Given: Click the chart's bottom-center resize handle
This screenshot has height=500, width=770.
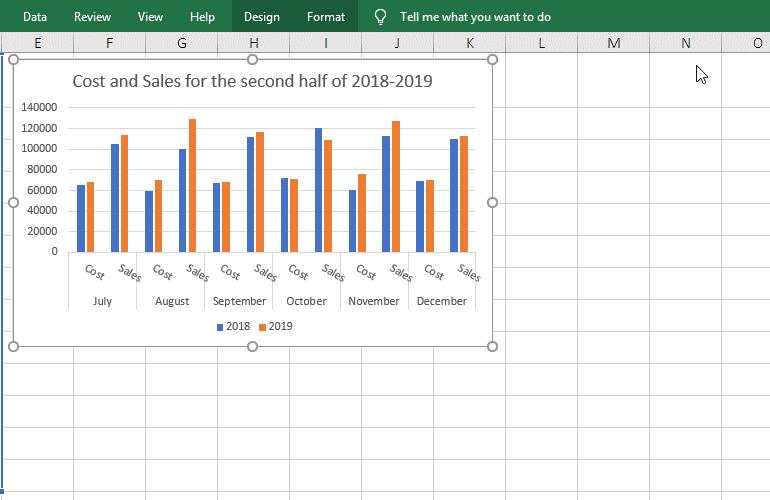Looking at the screenshot, I should point(252,346).
